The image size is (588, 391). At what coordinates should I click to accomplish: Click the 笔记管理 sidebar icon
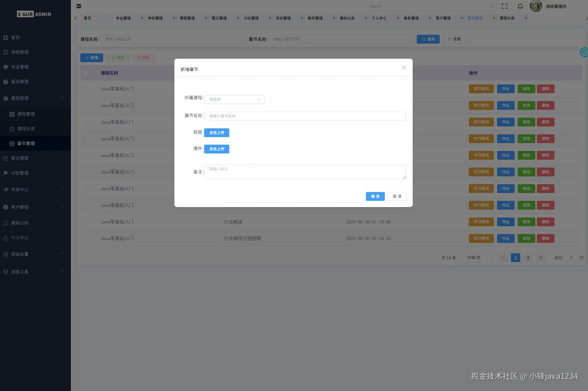[6, 158]
